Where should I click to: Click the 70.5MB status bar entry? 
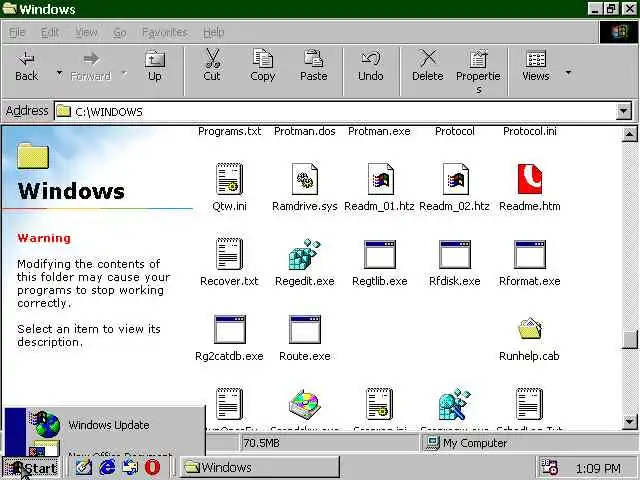329,443
